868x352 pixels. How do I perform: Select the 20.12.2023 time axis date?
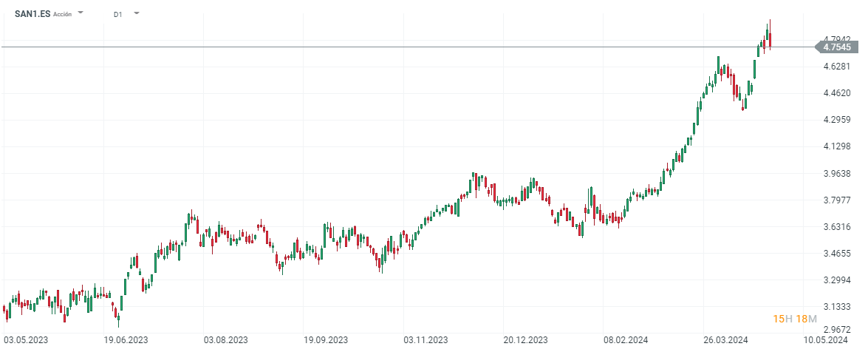point(525,340)
